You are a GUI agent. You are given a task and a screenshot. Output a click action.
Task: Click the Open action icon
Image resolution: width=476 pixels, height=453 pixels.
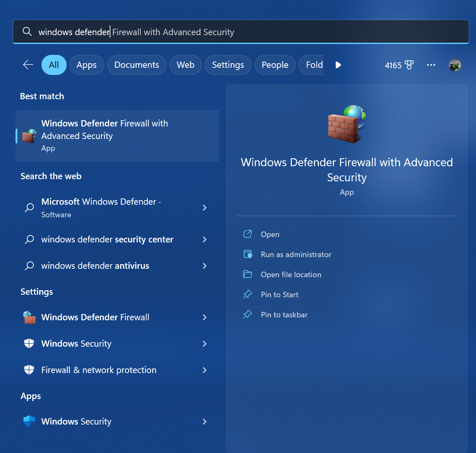247,234
